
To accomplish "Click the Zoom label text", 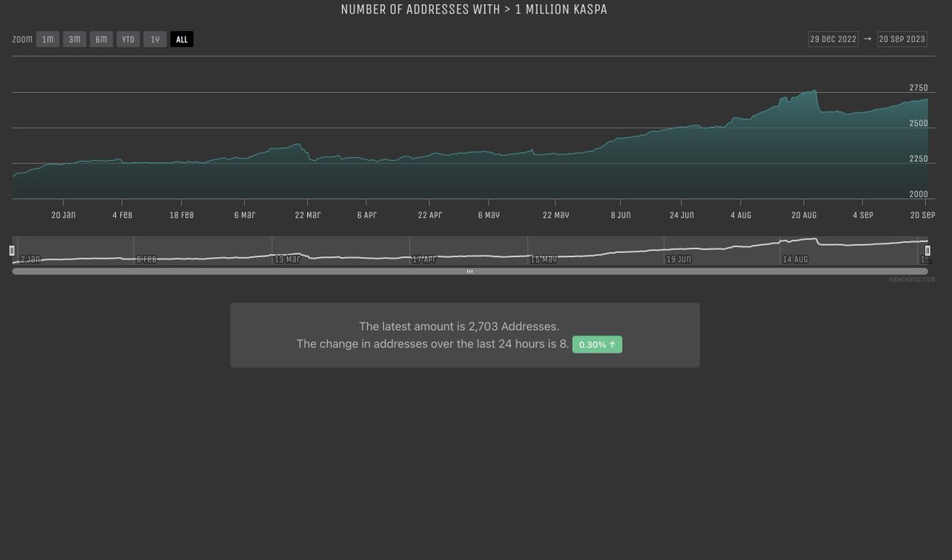I will coord(22,39).
